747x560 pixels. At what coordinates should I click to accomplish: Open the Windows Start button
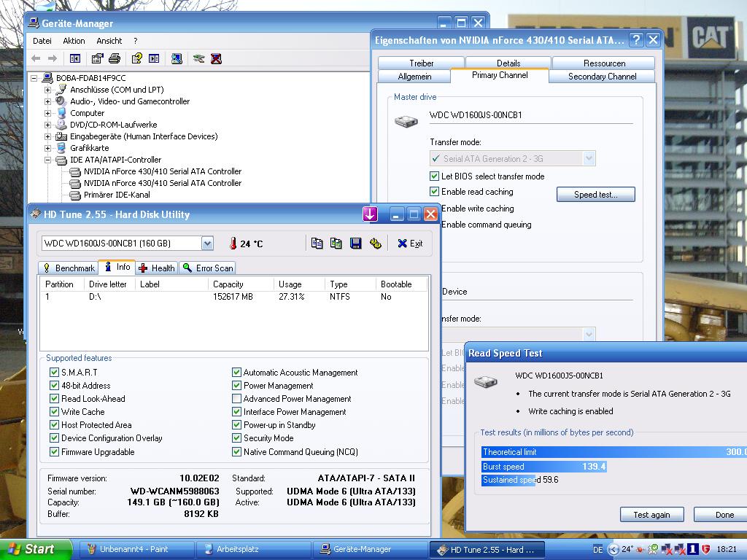point(36,549)
